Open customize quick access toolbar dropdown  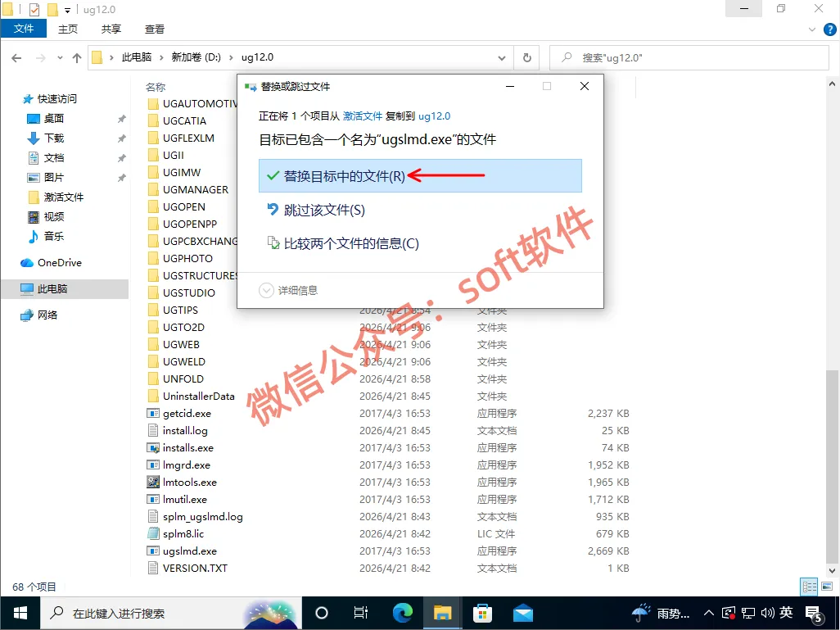coord(67,10)
